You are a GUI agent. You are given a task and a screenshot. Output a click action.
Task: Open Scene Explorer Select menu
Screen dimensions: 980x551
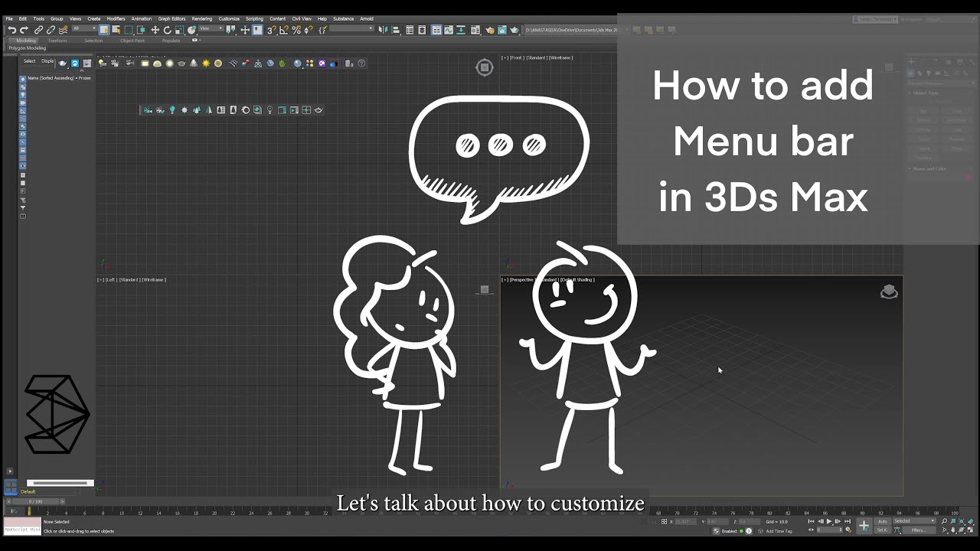pos(29,61)
